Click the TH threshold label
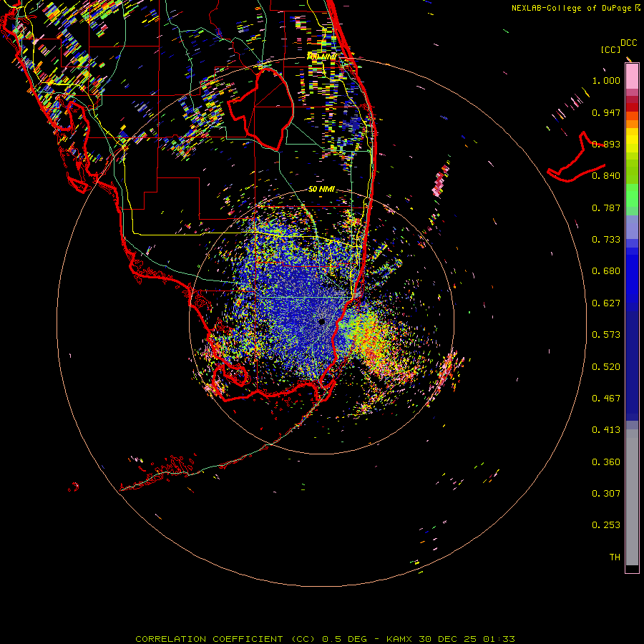This screenshot has width=644, height=644. tap(615, 557)
